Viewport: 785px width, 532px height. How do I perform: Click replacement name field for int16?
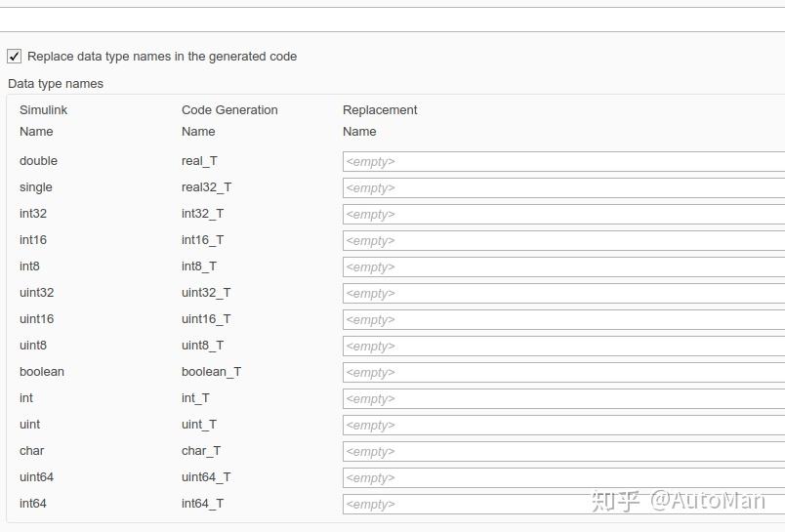click(x=563, y=241)
